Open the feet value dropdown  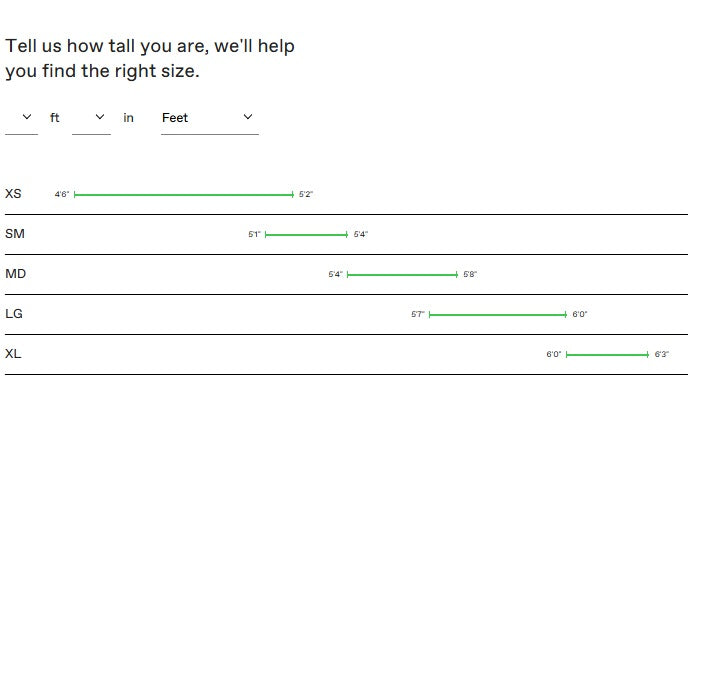21,118
